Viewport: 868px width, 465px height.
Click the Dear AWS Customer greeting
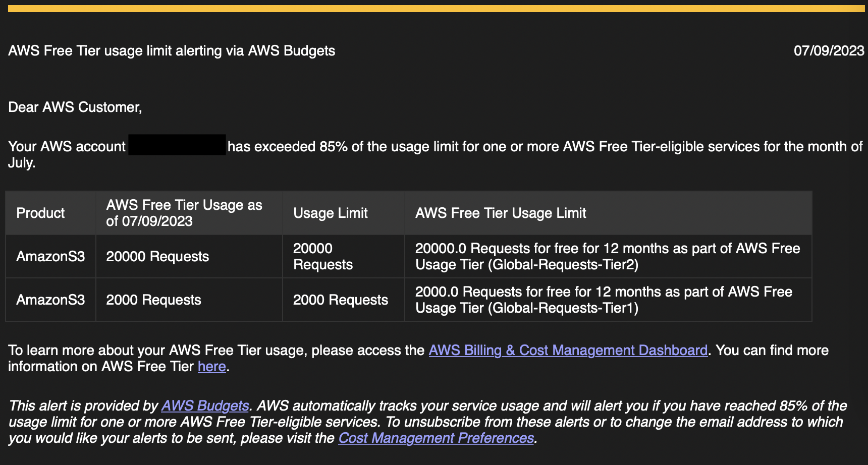(75, 107)
